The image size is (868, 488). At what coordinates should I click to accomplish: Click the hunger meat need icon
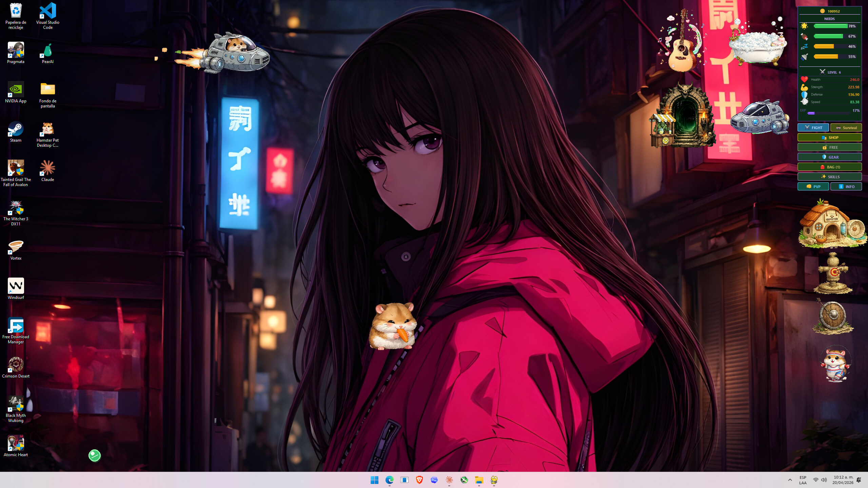pos(804,36)
